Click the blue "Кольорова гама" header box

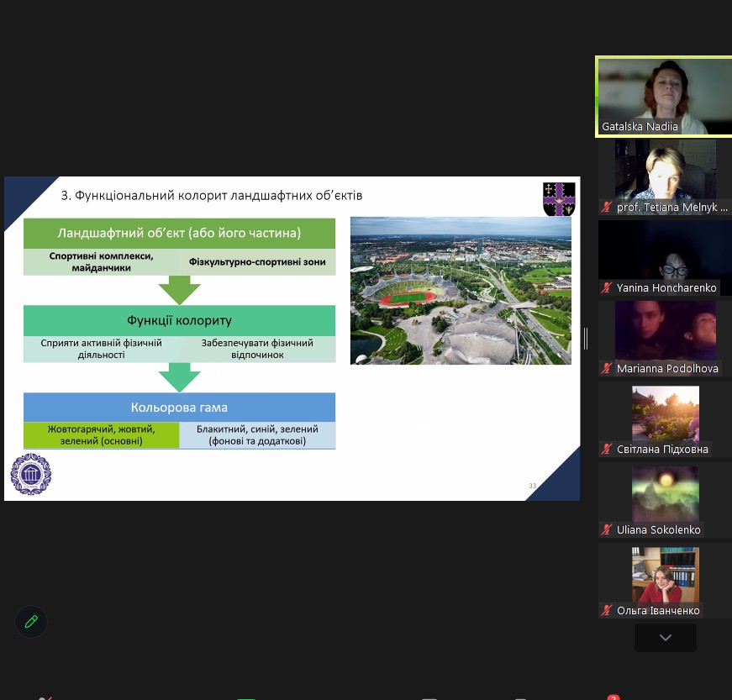pyautogui.click(x=179, y=408)
